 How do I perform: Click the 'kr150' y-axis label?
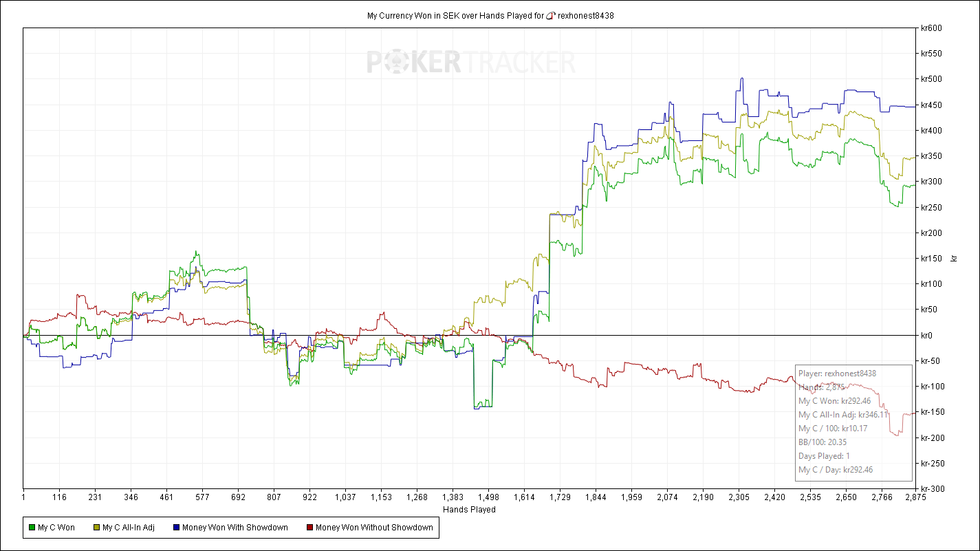point(930,259)
